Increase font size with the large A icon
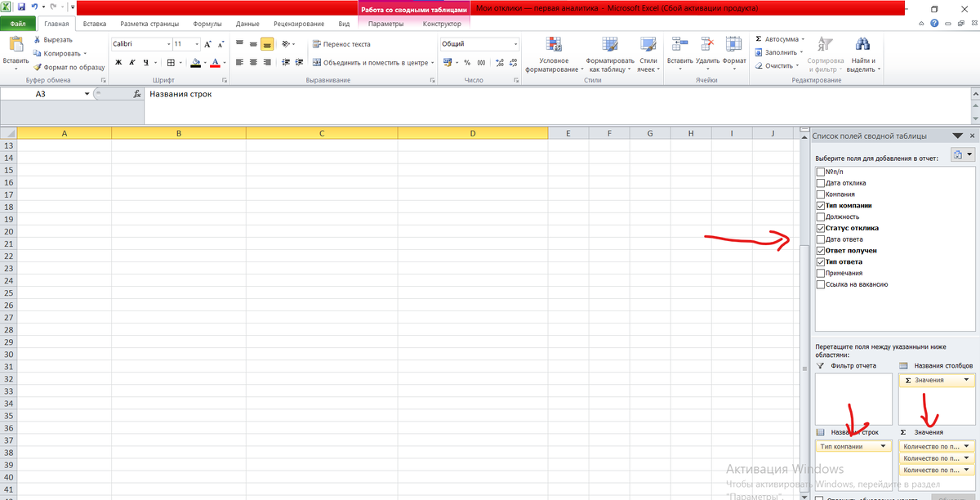Image resolution: width=980 pixels, height=500 pixels. pyautogui.click(x=207, y=44)
